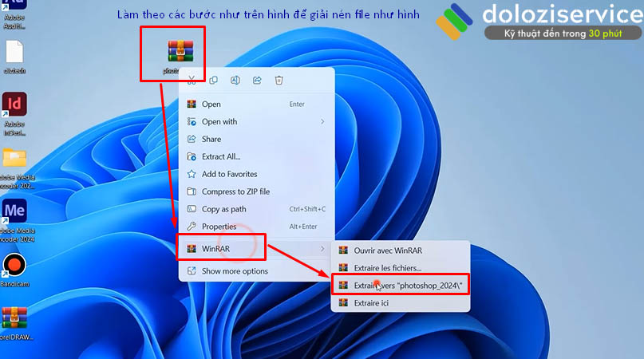Click the Share icon in context menu top row
This screenshot has width=644, height=359.
pos(257,80)
